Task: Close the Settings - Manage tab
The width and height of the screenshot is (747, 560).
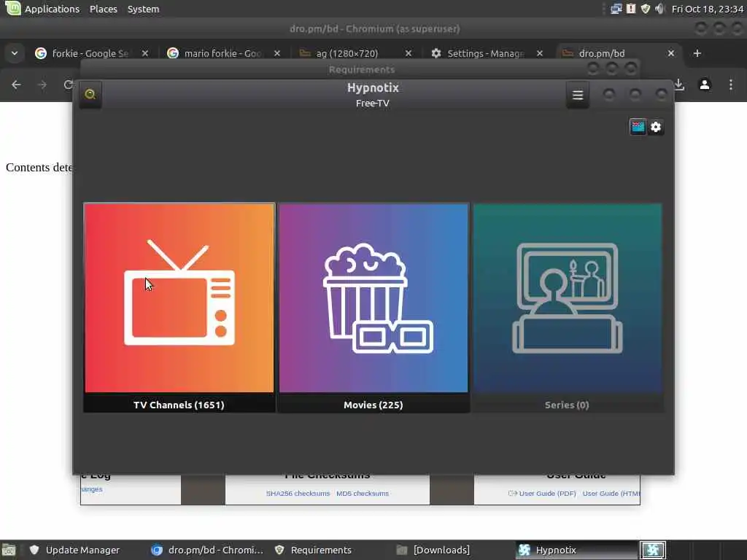Action: 540,53
